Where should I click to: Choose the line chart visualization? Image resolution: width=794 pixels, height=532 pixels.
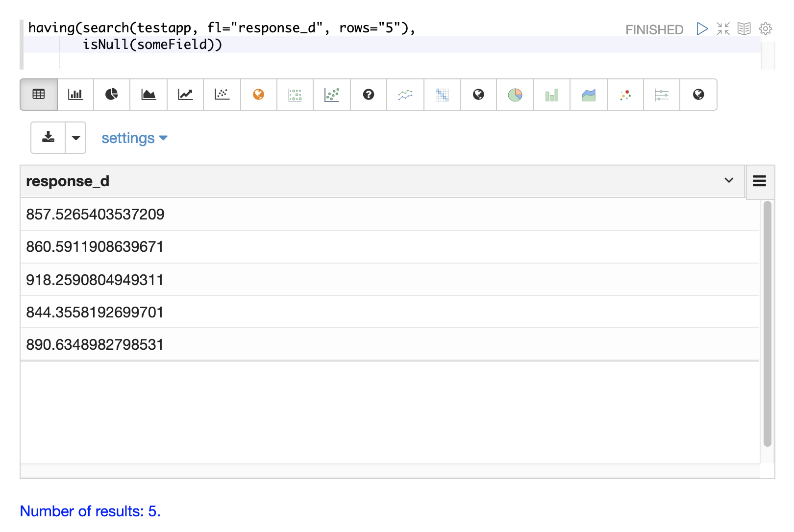[x=185, y=95]
